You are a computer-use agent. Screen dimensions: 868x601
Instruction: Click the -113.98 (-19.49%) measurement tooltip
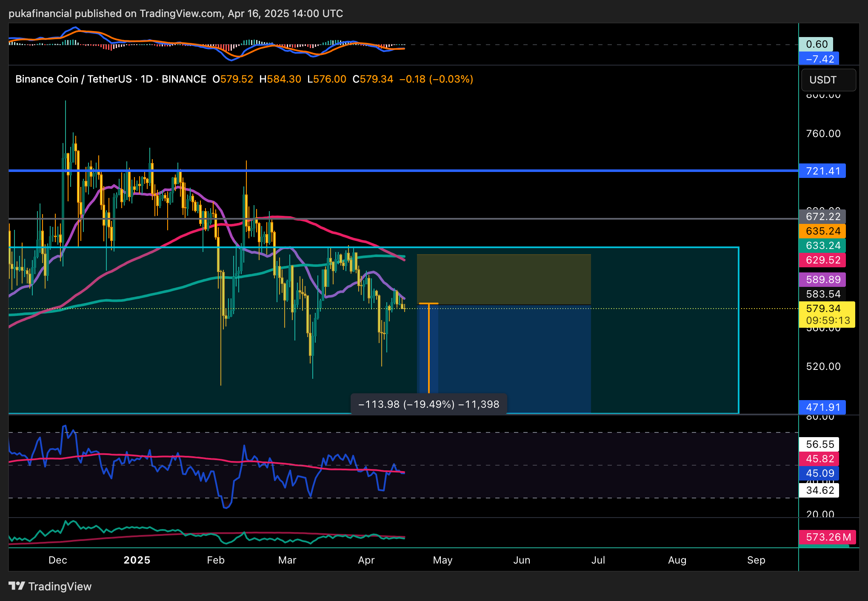[x=428, y=404]
